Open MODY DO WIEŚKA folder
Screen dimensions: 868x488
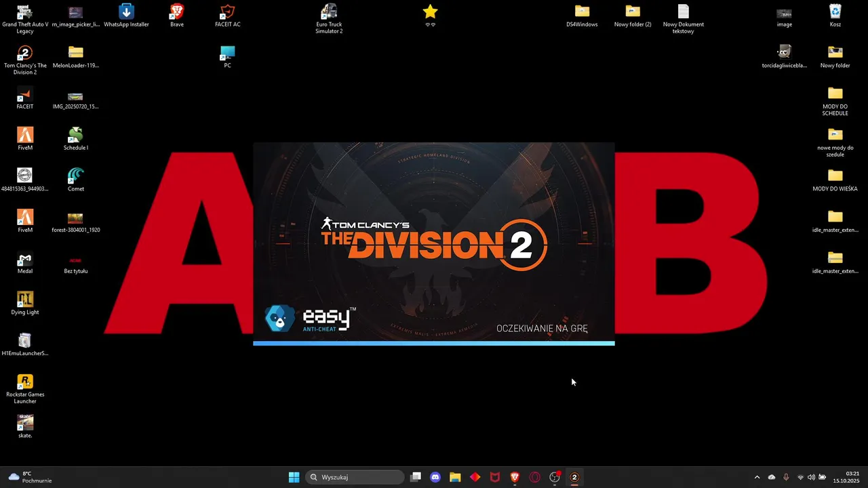[835, 180]
